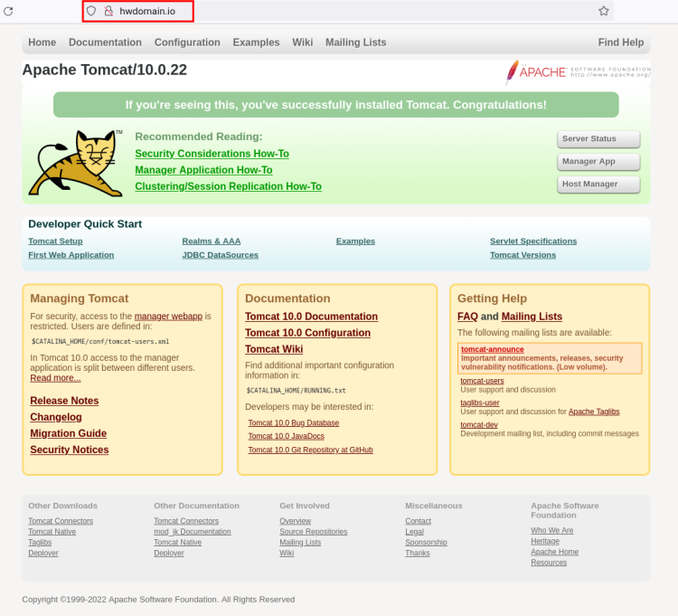This screenshot has height=616, width=678.
Task: Open the tomcat-users mailing list link
Action: [x=482, y=381]
